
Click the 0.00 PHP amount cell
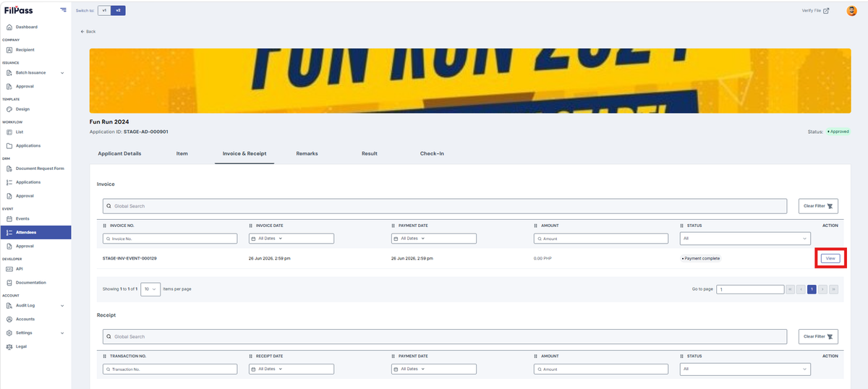click(x=542, y=258)
